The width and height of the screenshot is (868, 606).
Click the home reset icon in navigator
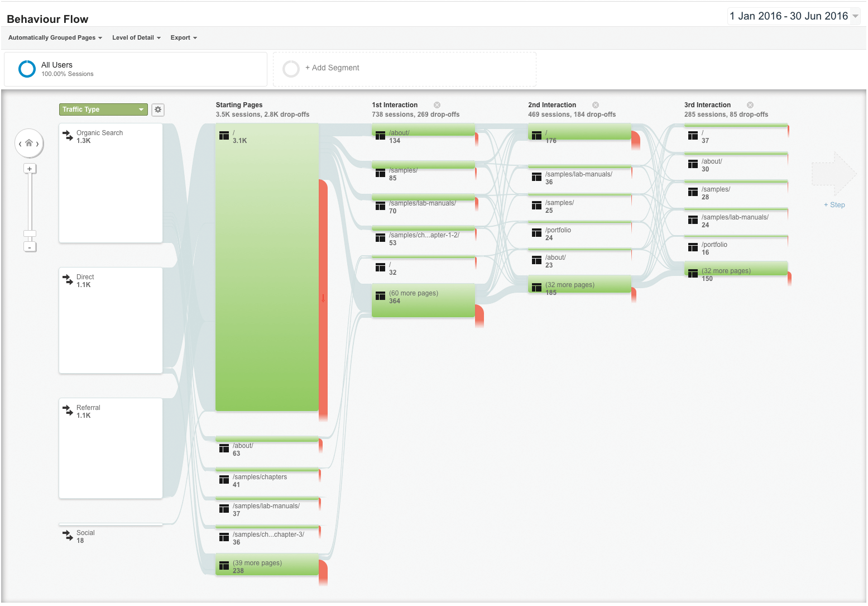click(29, 143)
